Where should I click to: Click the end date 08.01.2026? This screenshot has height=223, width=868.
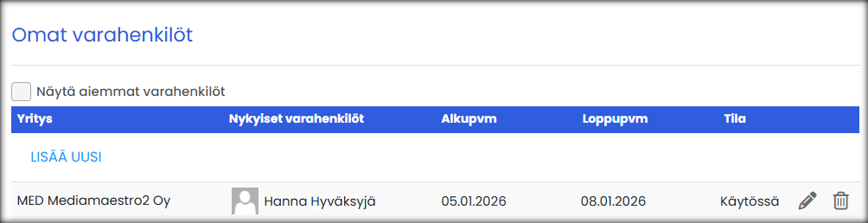point(613,201)
